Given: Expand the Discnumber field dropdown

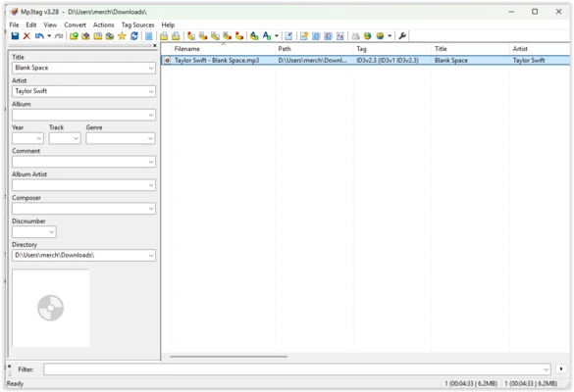Looking at the screenshot, I should [x=52, y=232].
